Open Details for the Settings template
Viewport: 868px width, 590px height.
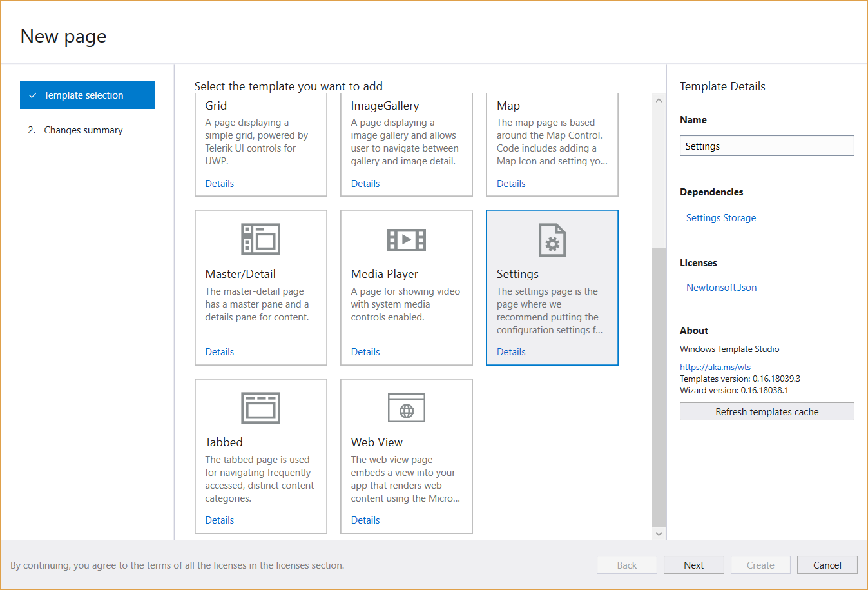tap(511, 351)
